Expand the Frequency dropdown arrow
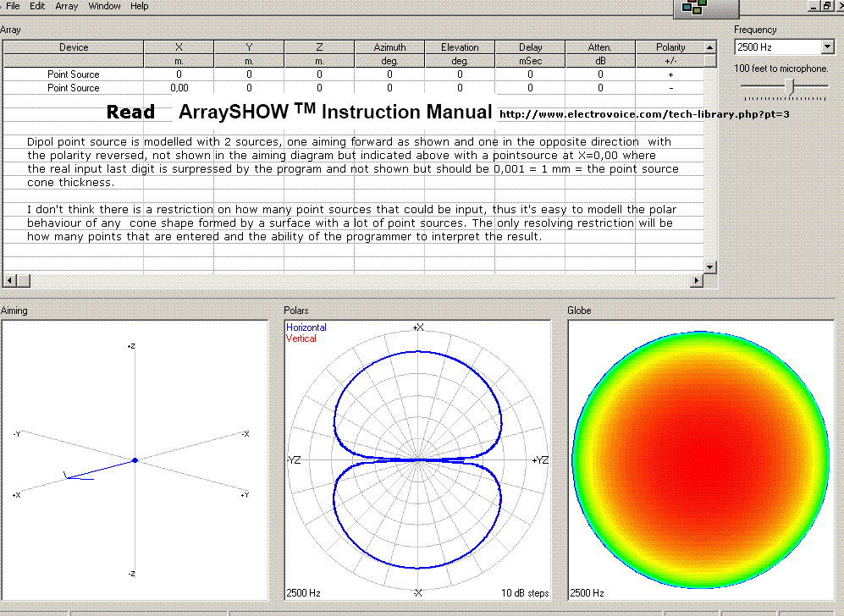 [828, 47]
